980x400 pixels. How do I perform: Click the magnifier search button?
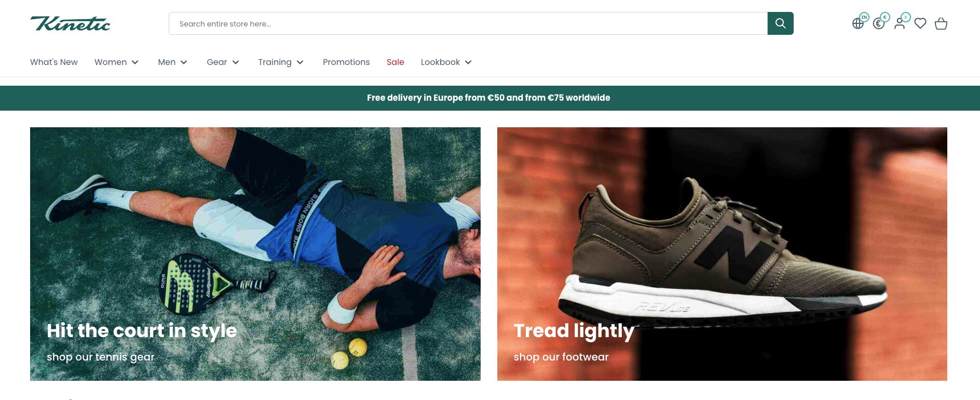coord(780,23)
